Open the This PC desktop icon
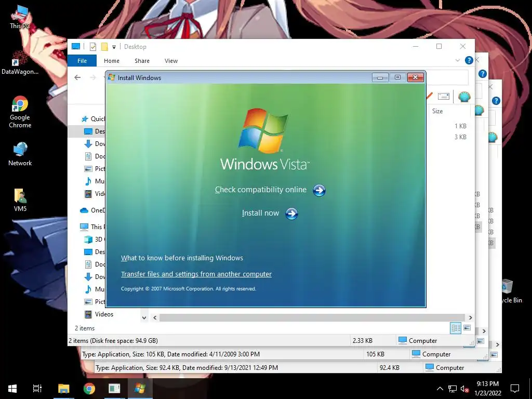 (x=20, y=17)
